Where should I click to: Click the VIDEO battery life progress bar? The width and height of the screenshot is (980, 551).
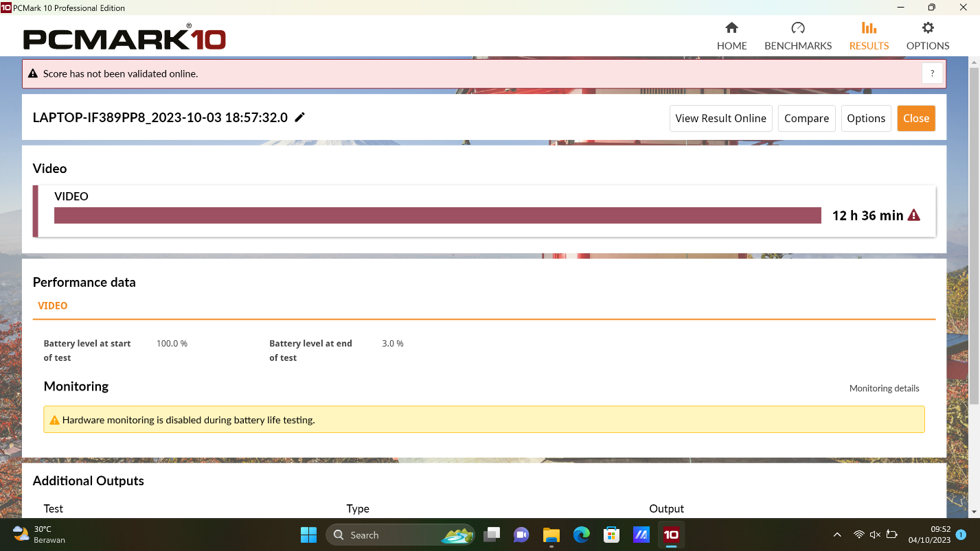pos(437,215)
